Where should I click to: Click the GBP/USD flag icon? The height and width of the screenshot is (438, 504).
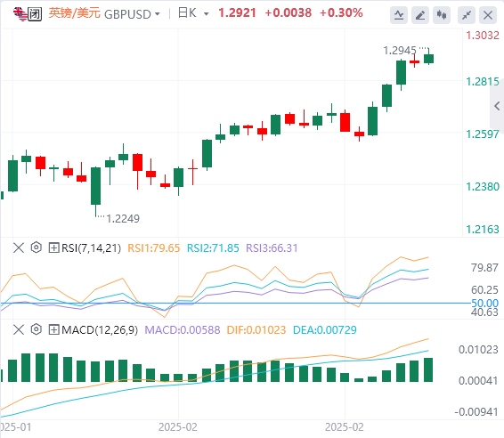[20, 14]
